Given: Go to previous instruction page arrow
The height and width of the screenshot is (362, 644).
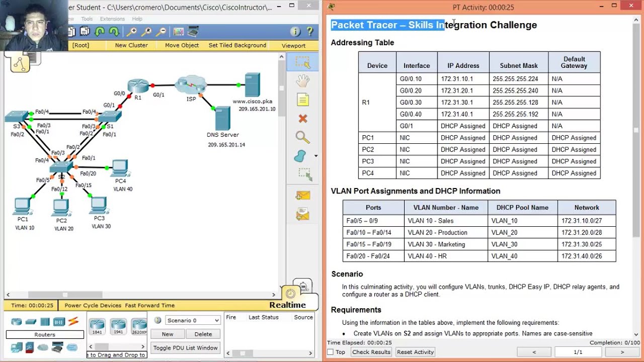Looking at the screenshot, I should pos(534,352).
